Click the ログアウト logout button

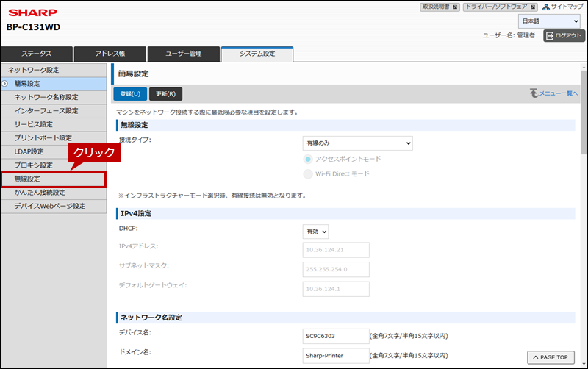564,35
